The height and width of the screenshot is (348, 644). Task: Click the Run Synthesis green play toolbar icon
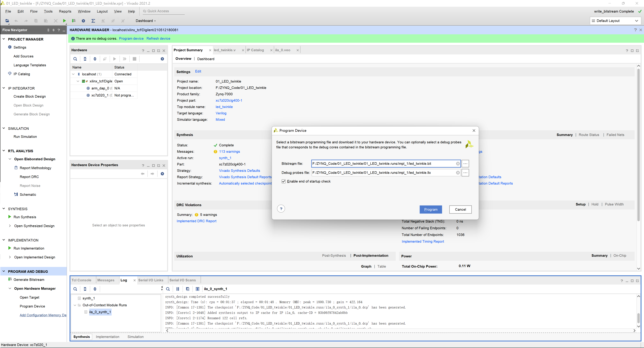64,21
